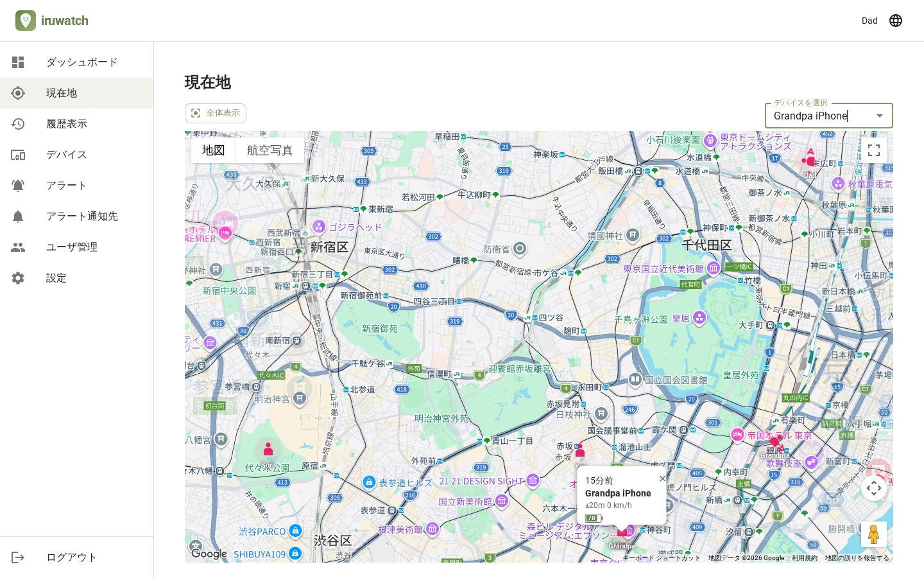Image resolution: width=924 pixels, height=578 pixels.
Task: Click the logout arrow icon
Action: pyautogui.click(x=18, y=557)
